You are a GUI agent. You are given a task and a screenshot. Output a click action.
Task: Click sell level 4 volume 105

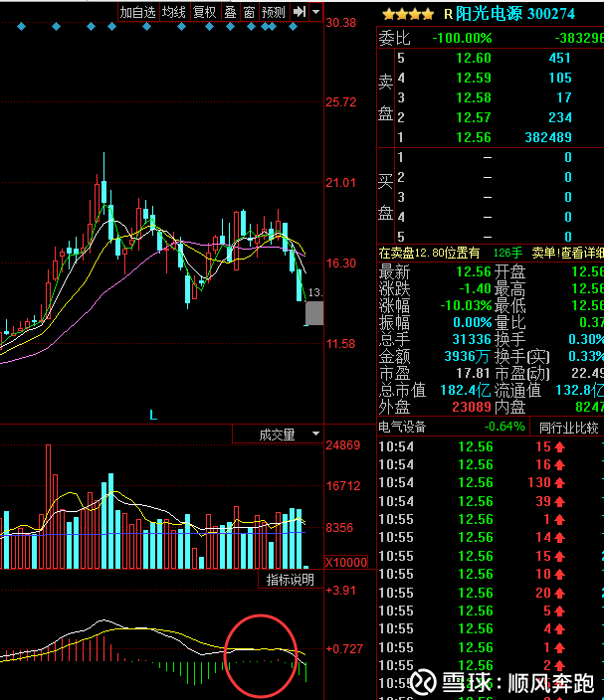[560, 79]
